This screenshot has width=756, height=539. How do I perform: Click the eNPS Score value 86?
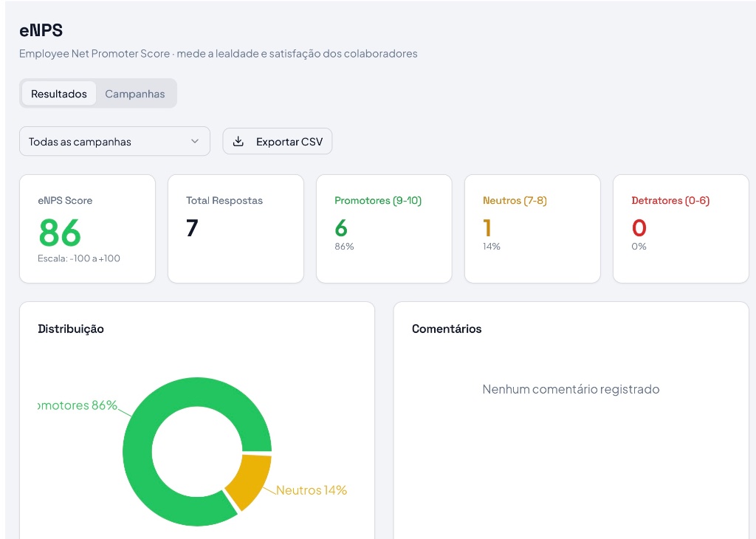tap(60, 232)
